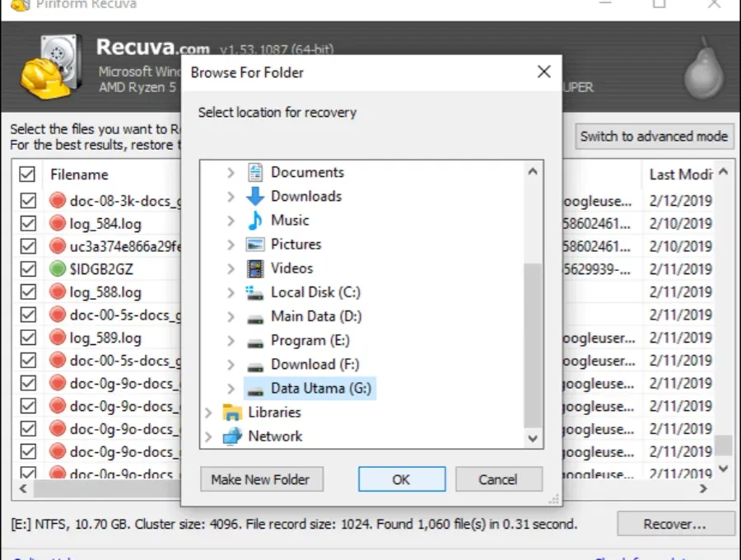Image resolution: width=741 pixels, height=560 pixels.
Task: Click the Main Data (D:) drive icon
Action: (x=255, y=319)
